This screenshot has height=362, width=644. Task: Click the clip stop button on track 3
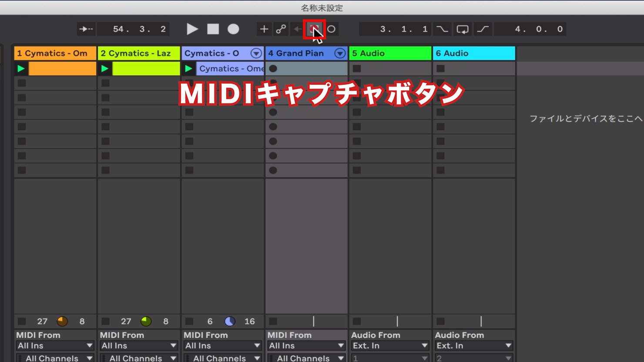(x=189, y=322)
